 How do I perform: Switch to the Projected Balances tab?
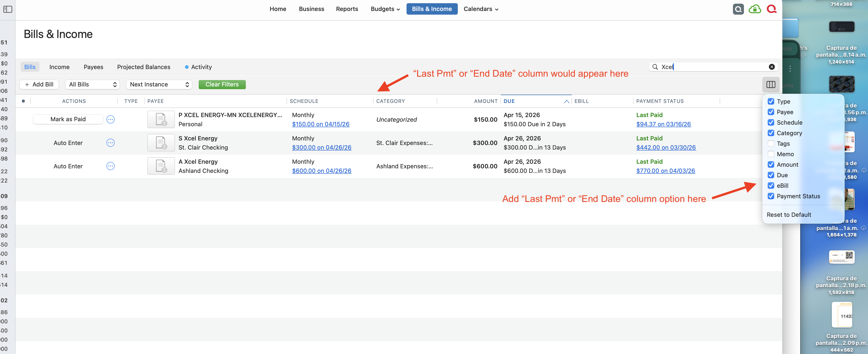coord(144,67)
